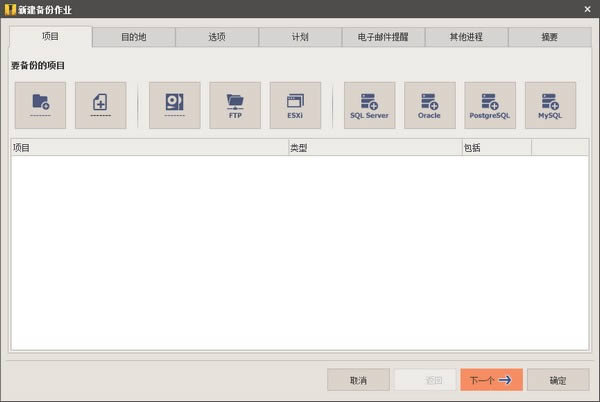Add a PostgreSQL database backup
The image size is (600, 402).
[490, 105]
